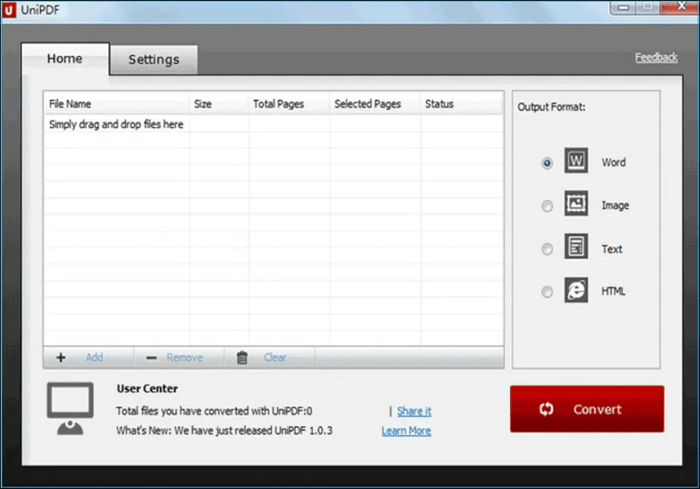Click the Word format icon
This screenshot has height=489, width=700.
576,160
